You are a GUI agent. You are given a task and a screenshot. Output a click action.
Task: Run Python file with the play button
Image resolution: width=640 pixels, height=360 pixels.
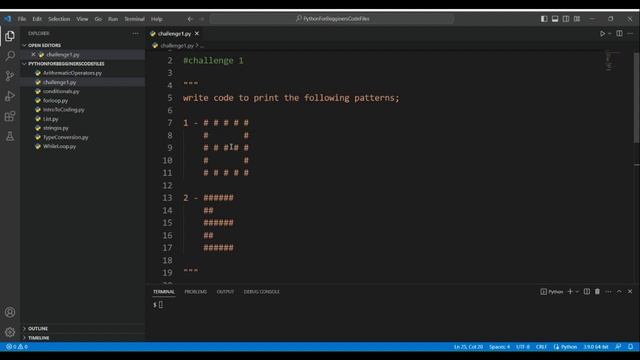pos(602,33)
